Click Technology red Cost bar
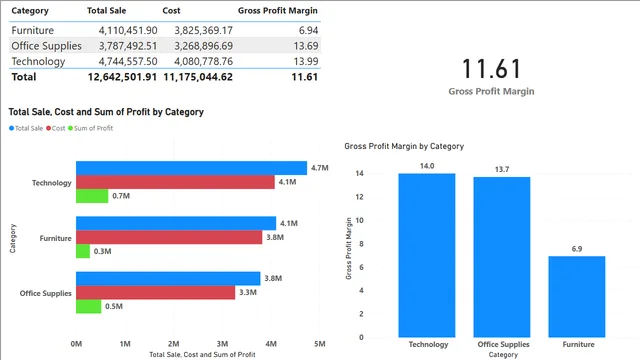 (x=175, y=182)
